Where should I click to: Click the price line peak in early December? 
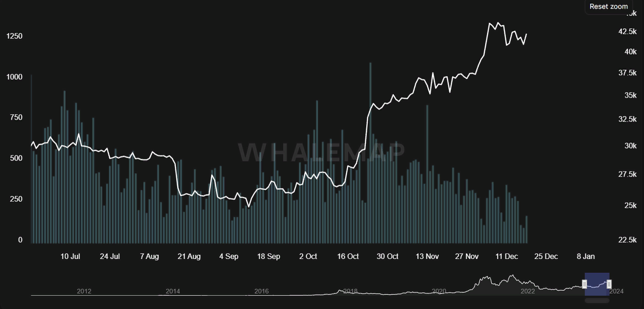[490, 23]
